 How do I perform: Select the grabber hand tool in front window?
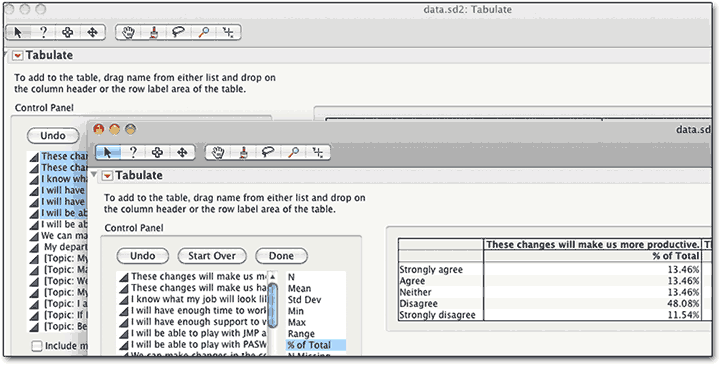[x=218, y=152]
